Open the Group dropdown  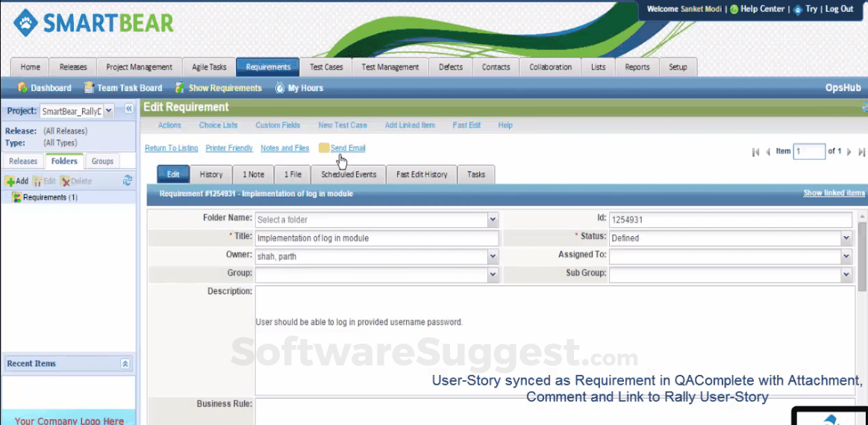(x=493, y=273)
